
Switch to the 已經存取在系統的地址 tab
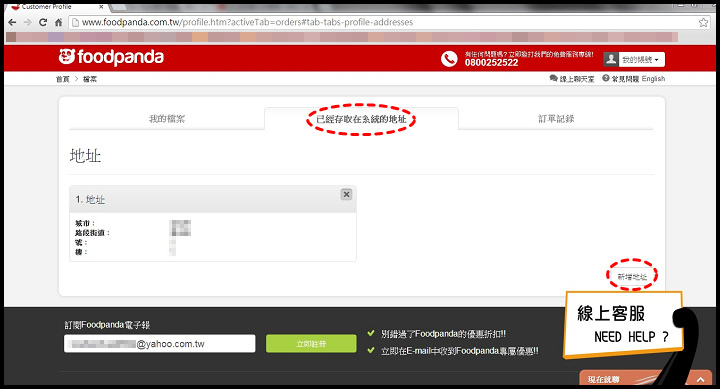(x=361, y=119)
